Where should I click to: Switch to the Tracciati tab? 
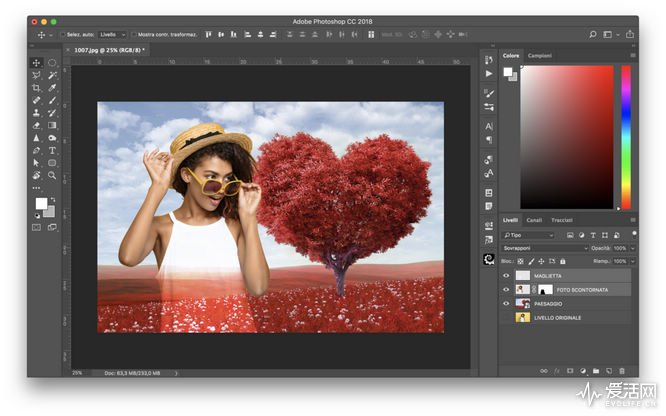coord(562,220)
